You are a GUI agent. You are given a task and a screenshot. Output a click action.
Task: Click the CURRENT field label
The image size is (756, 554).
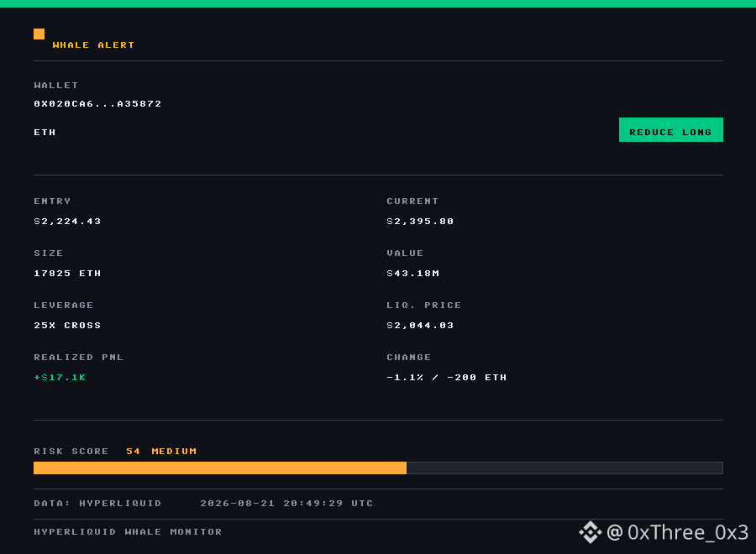click(412, 201)
